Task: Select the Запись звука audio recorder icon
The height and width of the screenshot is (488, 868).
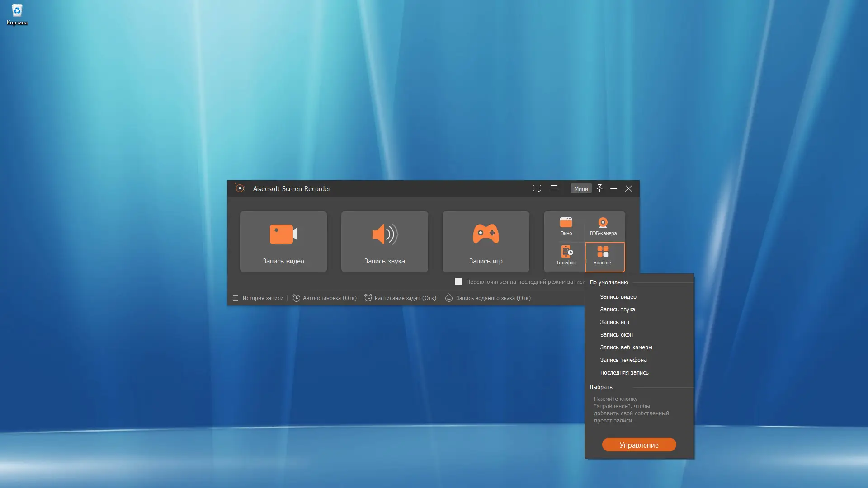Action: click(384, 242)
